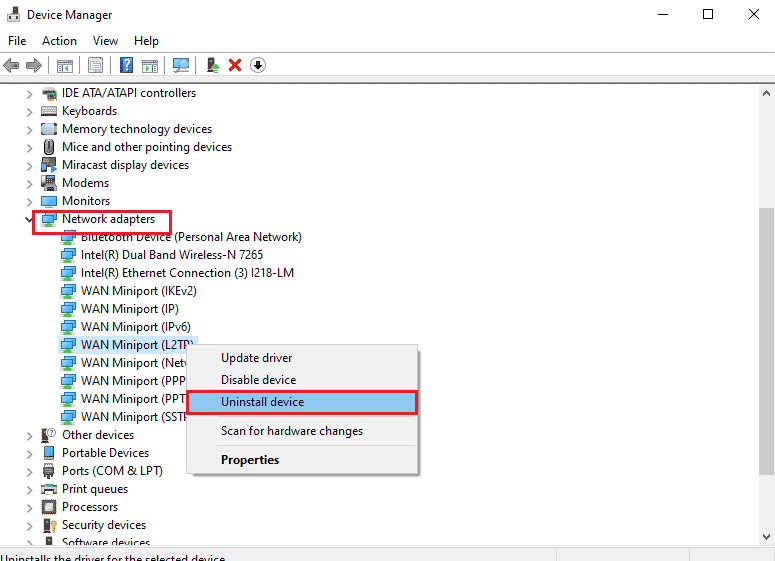
Task: Click the Miracast display devices icon
Action: (49, 165)
